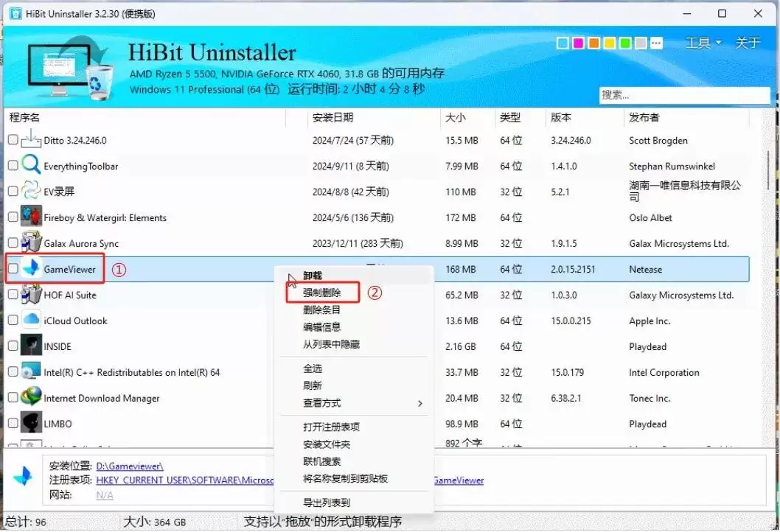Open more color themes ellipsis button

[x=657, y=43]
